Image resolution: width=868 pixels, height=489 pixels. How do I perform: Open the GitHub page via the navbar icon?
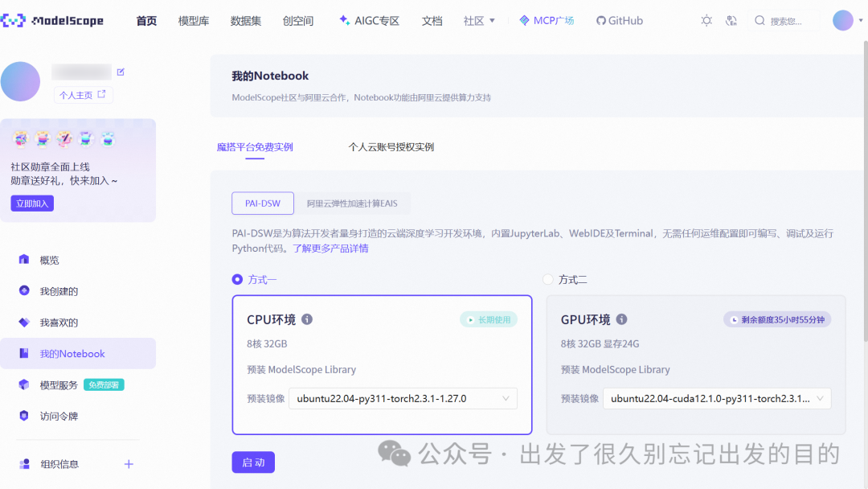click(619, 20)
